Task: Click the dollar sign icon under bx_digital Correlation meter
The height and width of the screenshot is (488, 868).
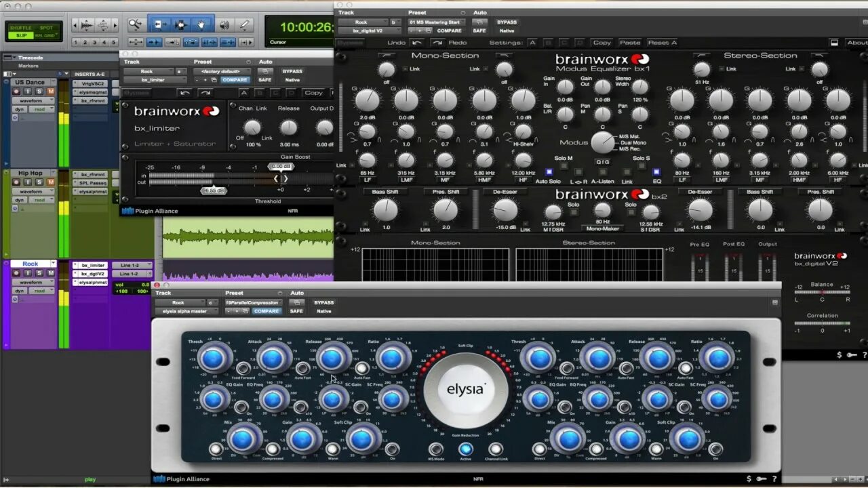Action: [840, 354]
